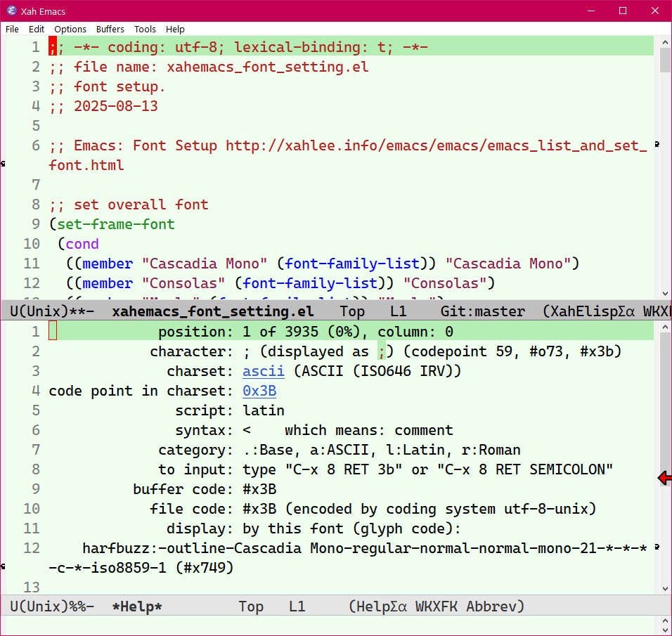Toggle read-only by clicking %% in Help mode line
Screen dimensions: 672x636
click(x=77, y=606)
